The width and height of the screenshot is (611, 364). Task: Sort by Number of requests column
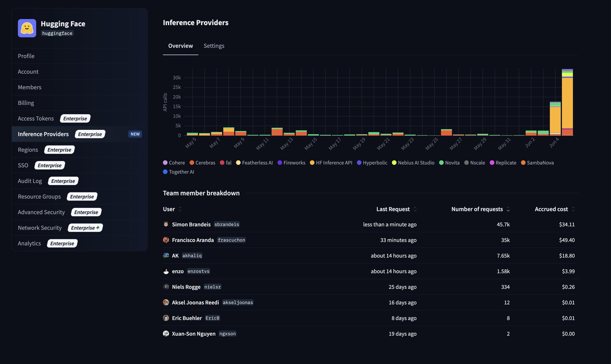480,209
